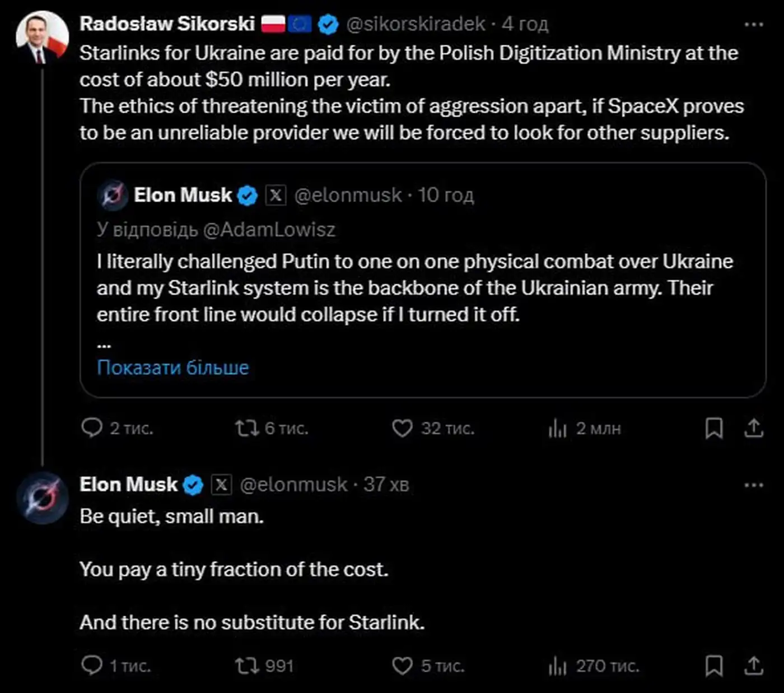Open @AdamLowisz profile mention
Screen dimensions: 784x693
coord(269,230)
